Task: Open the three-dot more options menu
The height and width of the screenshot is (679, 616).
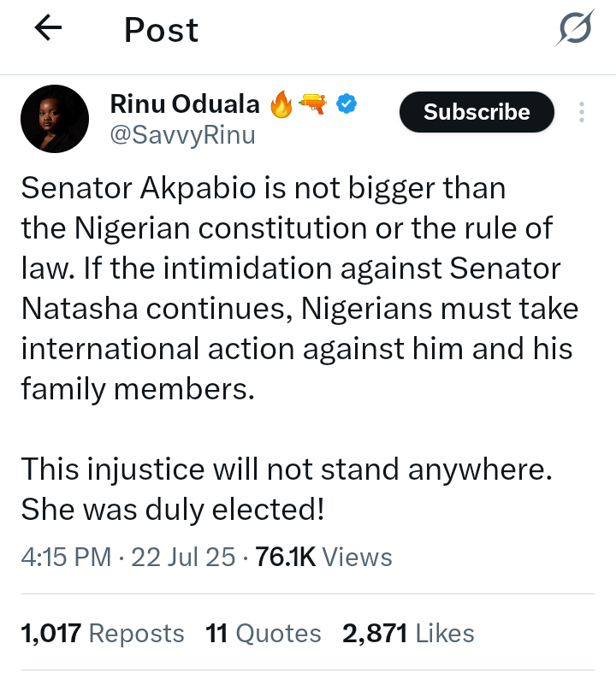Action: [x=582, y=112]
